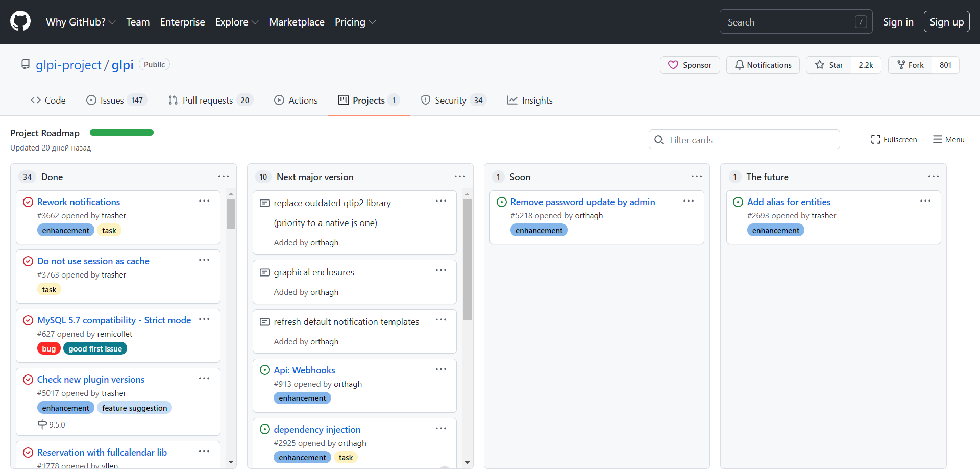Image resolution: width=980 pixels, height=476 pixels.
Task: Open the Team link in header
Action: [138, 22]
